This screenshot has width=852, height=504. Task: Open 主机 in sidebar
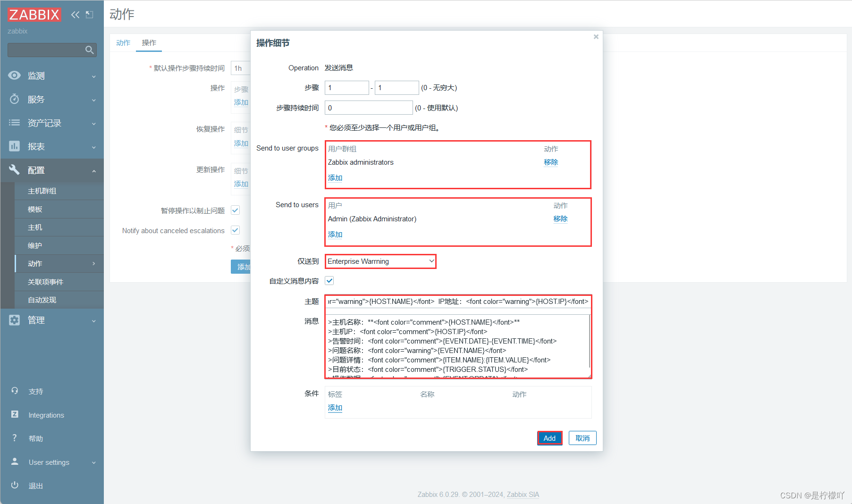tap(35, 227)
